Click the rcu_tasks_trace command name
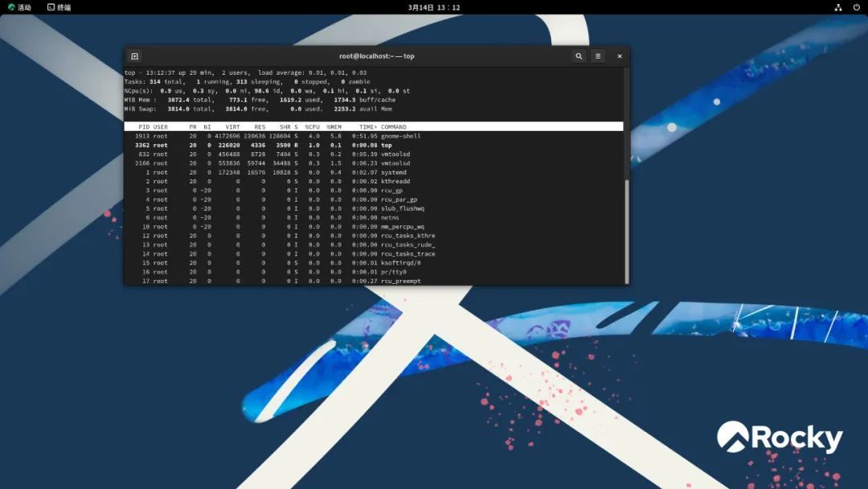The width and height of the screenshot is (868, 489). point(408,253)
